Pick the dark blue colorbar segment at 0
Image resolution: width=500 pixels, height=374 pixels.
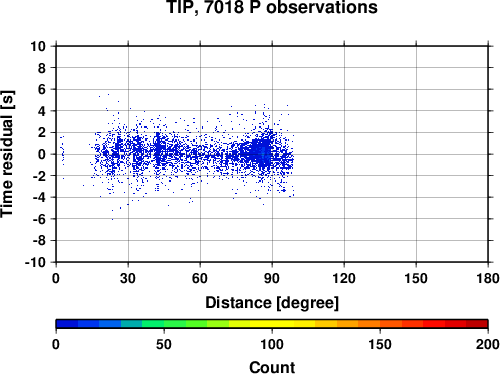click(x=67, y=324)
